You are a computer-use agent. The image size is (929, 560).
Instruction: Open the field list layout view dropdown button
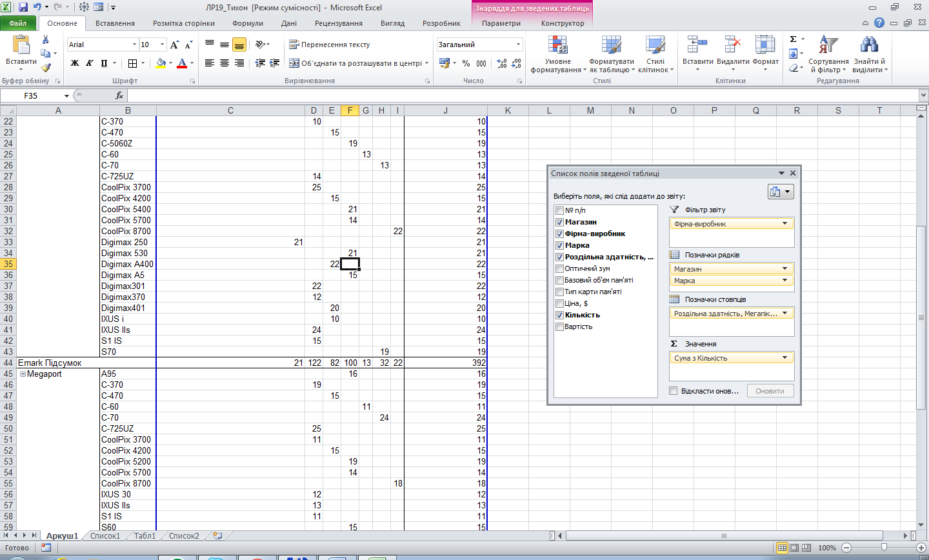[x=781, y=192]
